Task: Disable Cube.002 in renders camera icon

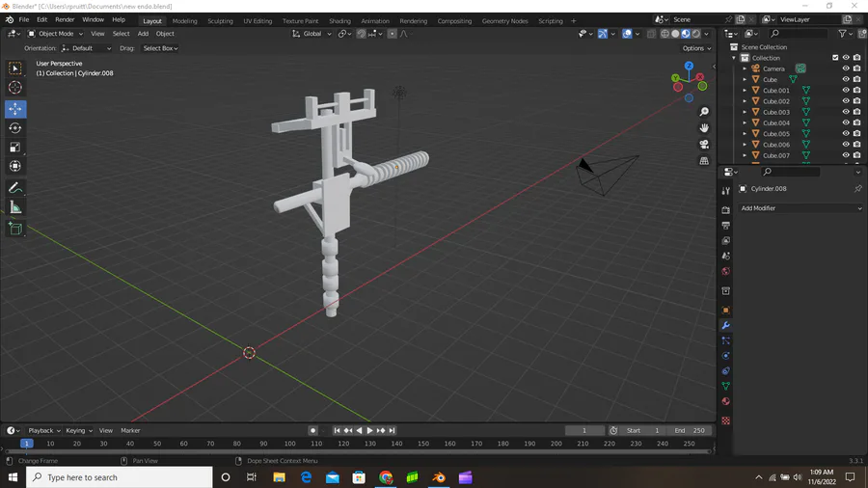Action: click(x=857, y=101)
